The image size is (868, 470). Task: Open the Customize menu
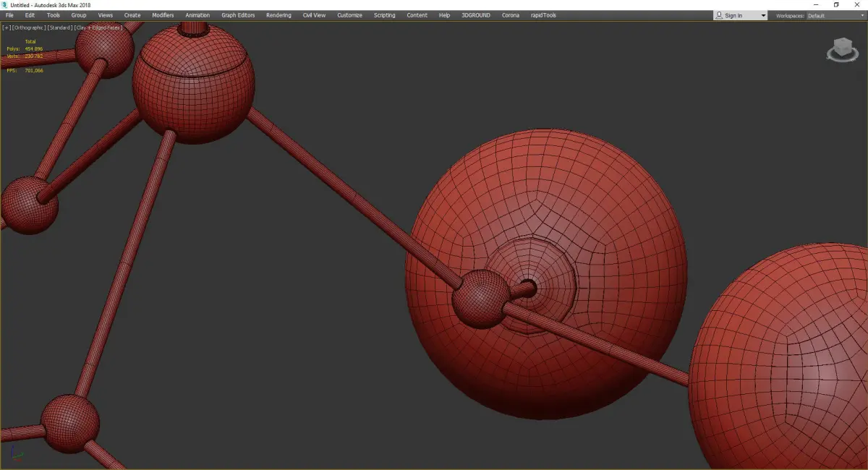pyautogui.click(x=349, y=15)
